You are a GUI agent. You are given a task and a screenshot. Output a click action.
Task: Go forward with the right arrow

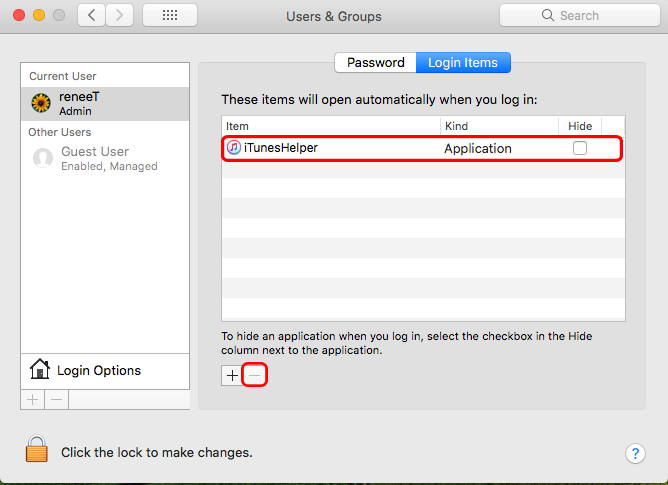click(120, 16)
